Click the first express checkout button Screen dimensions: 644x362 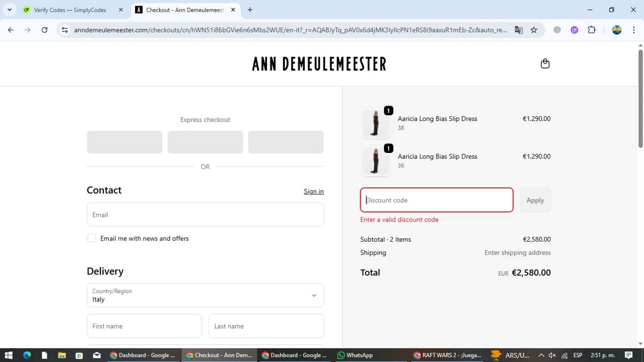pyautogui.click(x=125, y=142)
